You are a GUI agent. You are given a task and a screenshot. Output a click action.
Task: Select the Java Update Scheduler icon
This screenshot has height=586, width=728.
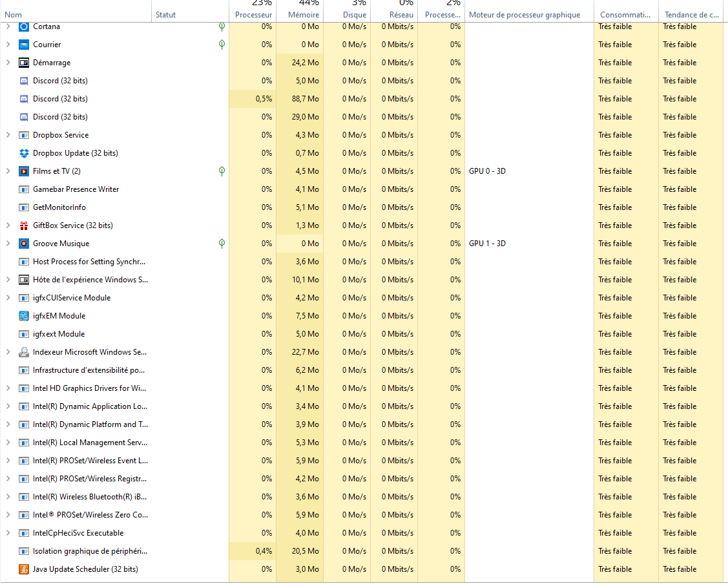point(24,569)
